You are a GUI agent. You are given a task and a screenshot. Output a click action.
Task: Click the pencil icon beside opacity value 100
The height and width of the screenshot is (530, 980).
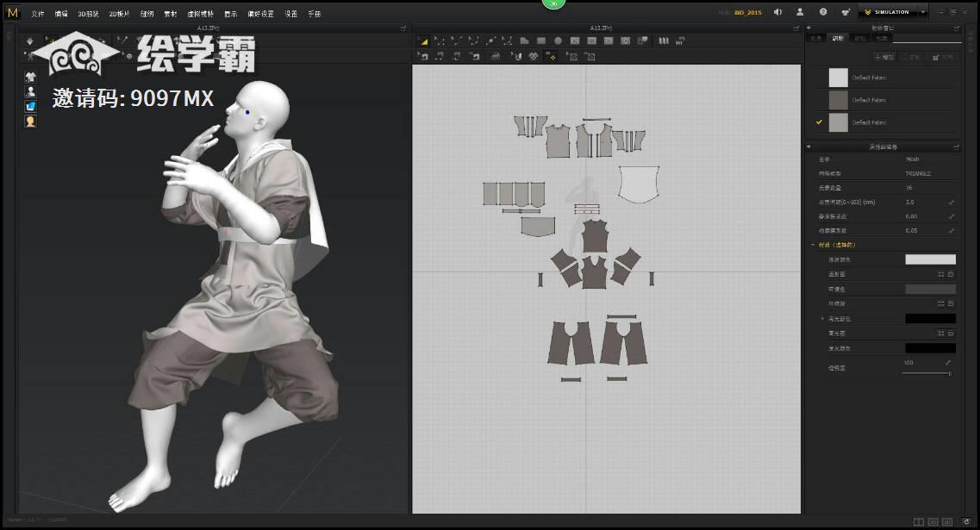[x=948, y=363]
